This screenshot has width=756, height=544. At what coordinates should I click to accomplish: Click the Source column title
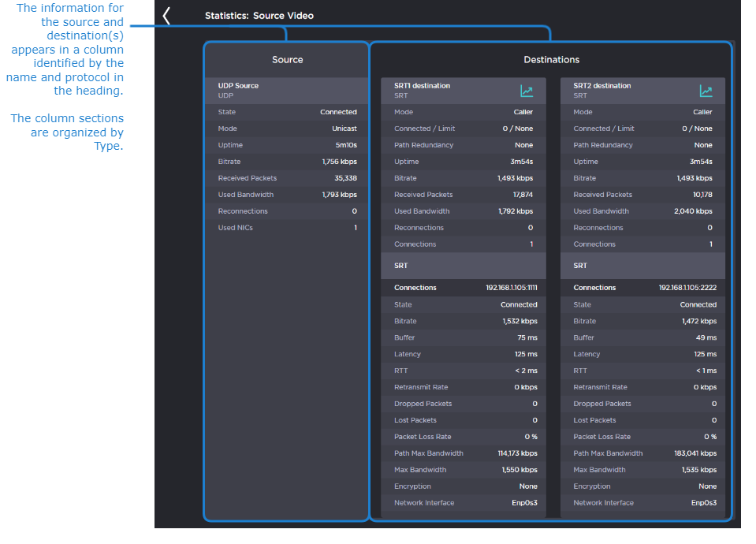[287, 60]
